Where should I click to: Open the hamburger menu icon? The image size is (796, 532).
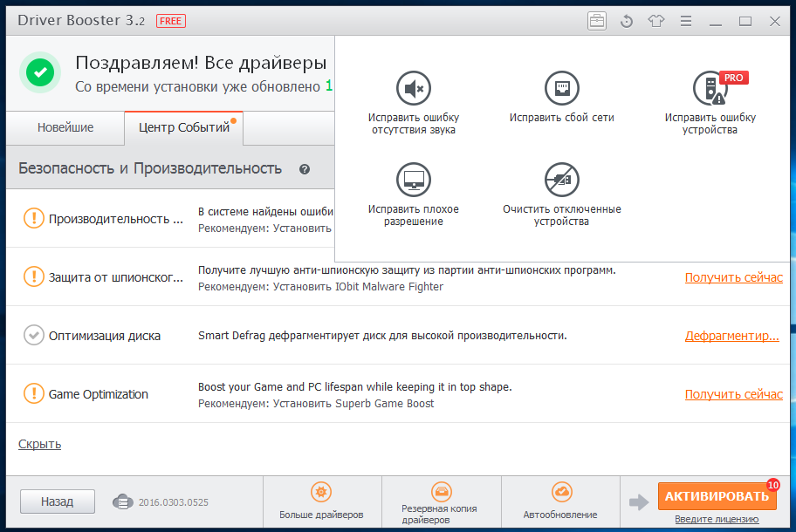pos(686,21)
